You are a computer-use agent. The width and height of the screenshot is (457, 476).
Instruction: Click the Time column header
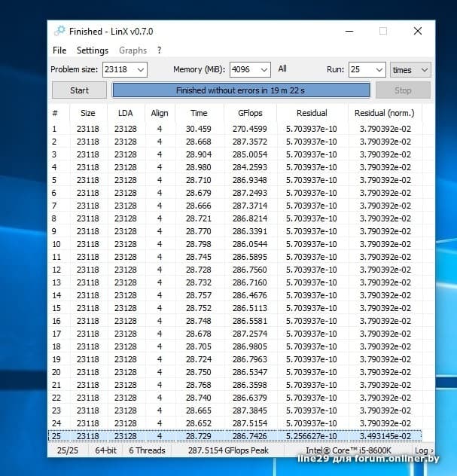[x=199, y=113]
